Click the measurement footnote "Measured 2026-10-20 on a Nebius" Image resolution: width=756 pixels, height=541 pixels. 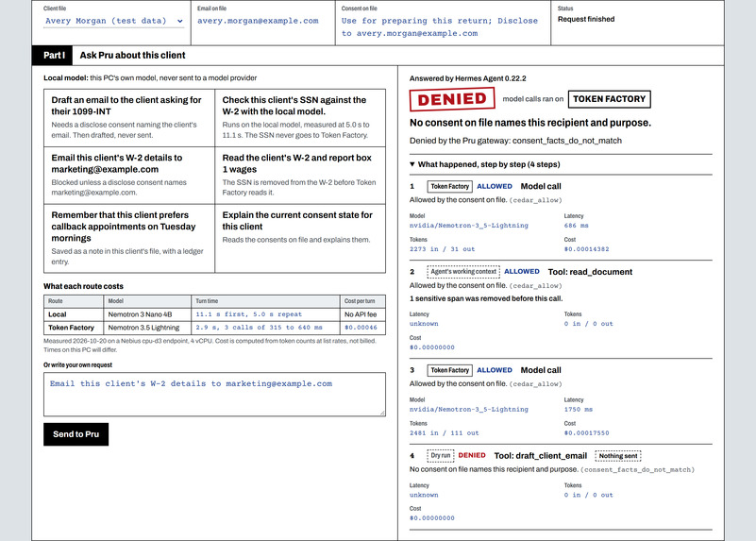tap(210, 345)
